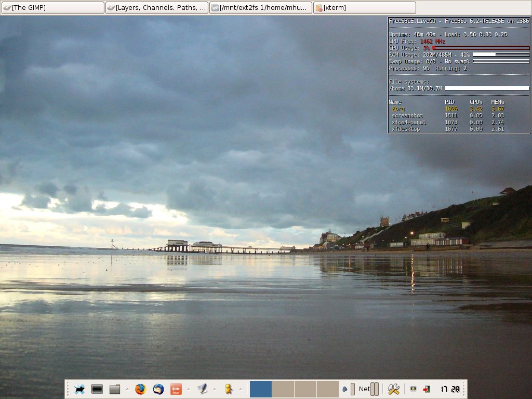Launch Thunderbird mail client

click(x=158, y=389)
